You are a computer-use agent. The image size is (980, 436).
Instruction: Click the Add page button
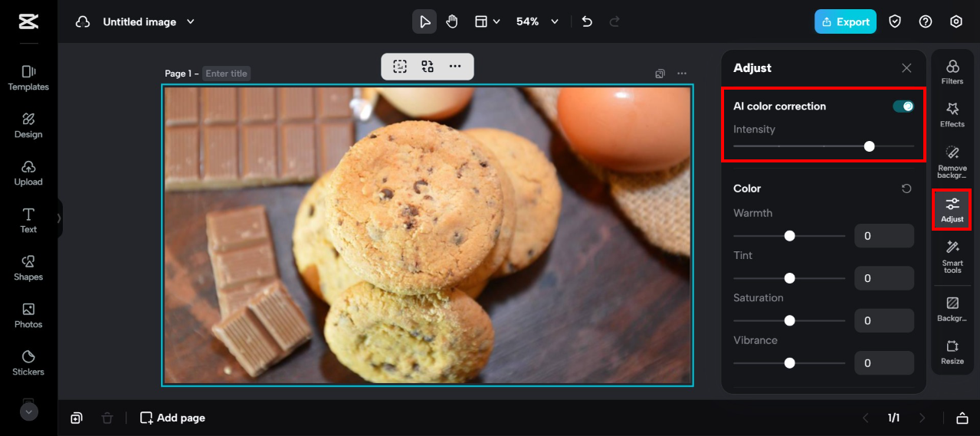click(x=172, y=418)
